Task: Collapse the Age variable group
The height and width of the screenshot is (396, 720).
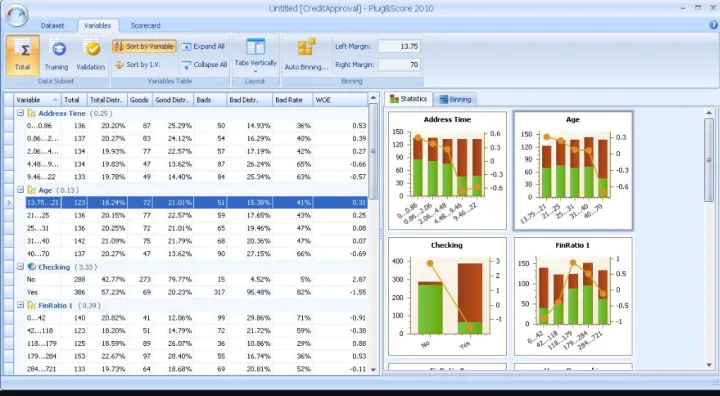Action: pos(20,190)
